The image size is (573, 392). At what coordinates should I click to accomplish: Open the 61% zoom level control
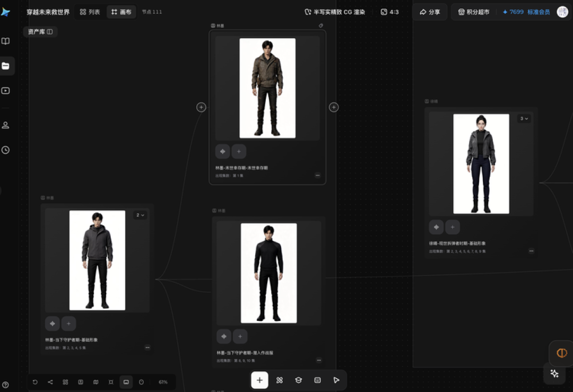pyautogui.click(x=163, y=382)
